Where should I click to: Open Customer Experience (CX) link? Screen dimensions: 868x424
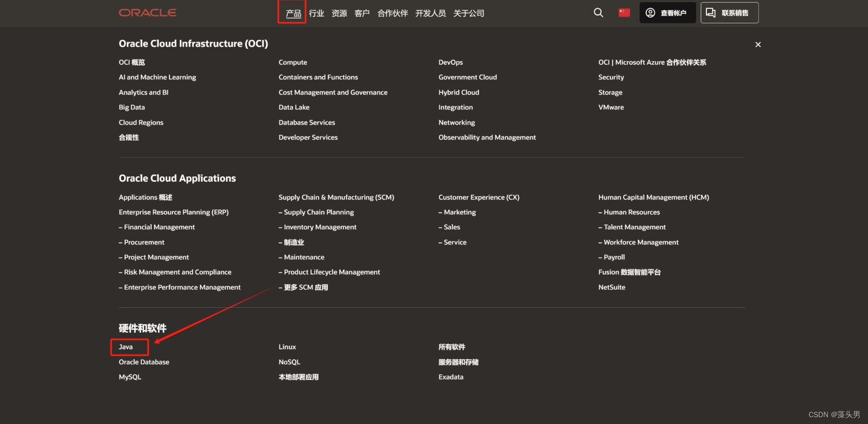tap(479, 197)
